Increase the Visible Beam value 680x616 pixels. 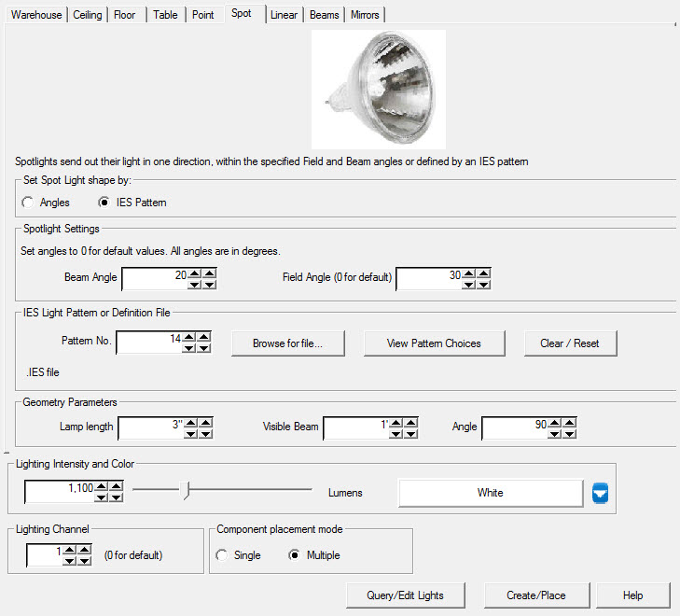click(396, 422)
